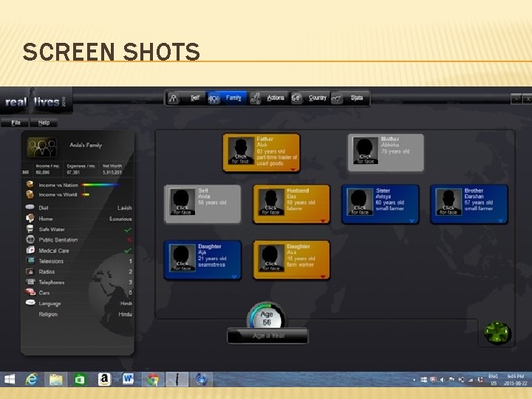
Task: Click the 'Hindu' religion value
Action: pyautogui.click(x=125, y=314)
